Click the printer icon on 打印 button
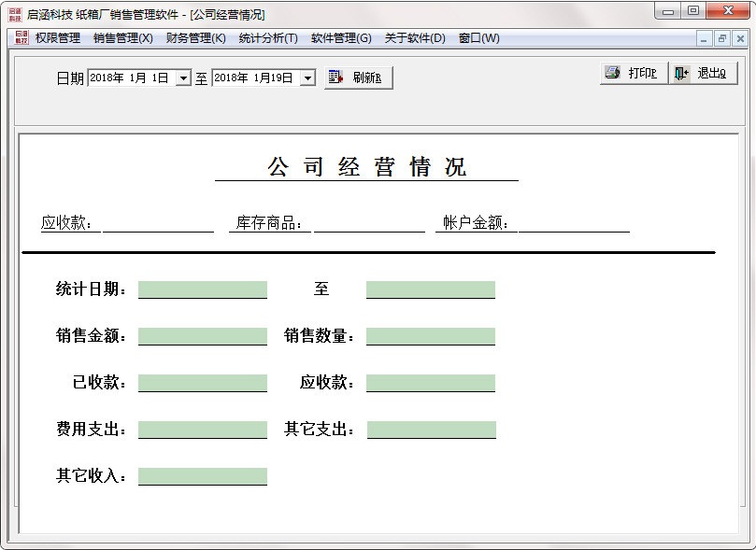This screenshot has width=756, height=550. (x=612, y=73)
